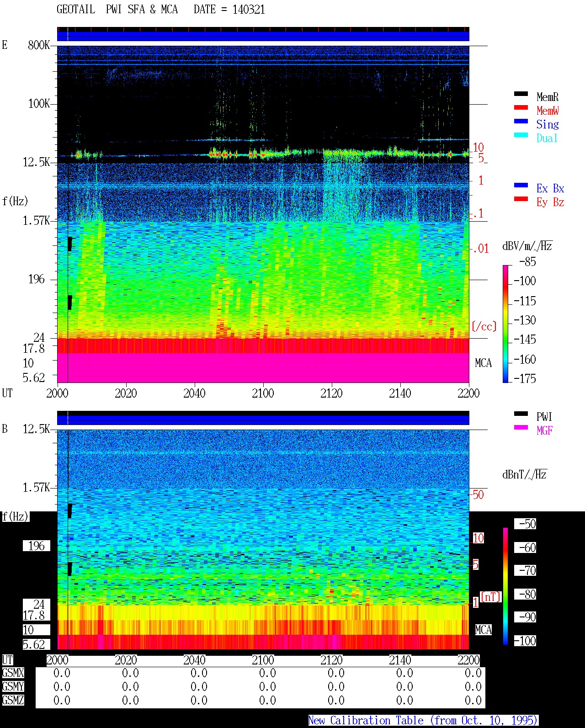Click the MemR legend label
Viewport: 585px width, 728px height.
(x=548, y=97)
